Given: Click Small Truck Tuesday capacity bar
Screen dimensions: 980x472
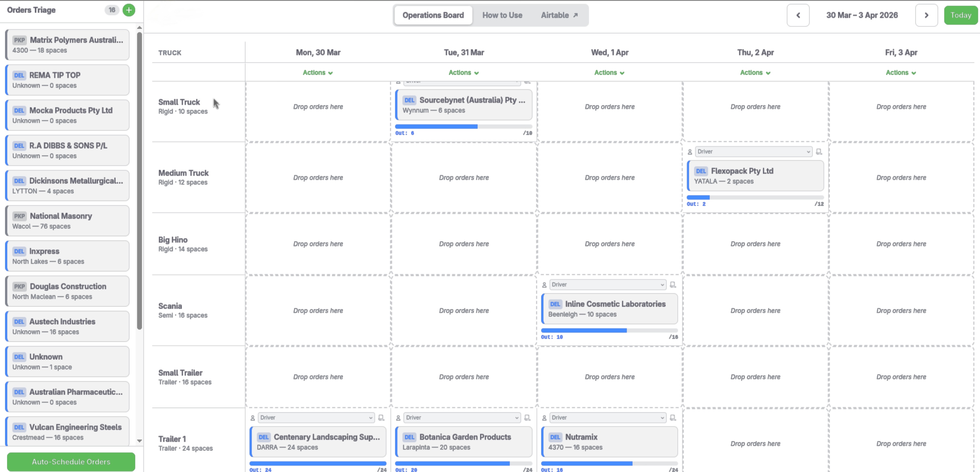Looking at the screenshot, I should pos(463,127).
